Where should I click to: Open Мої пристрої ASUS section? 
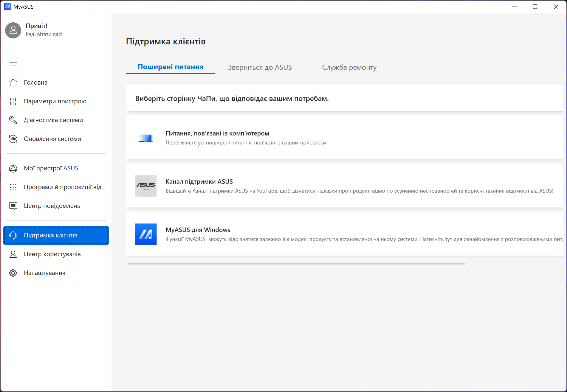(x=56, y=168)
